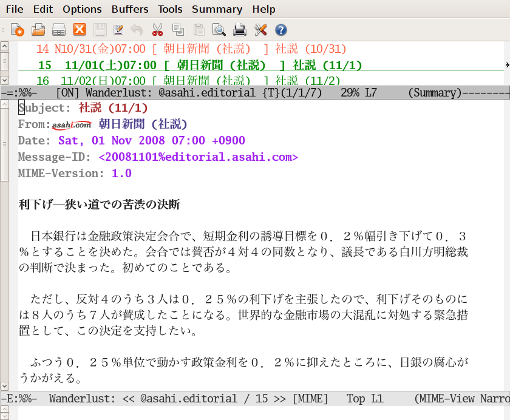Click the New File toolbar icon

tap(17, 30)
